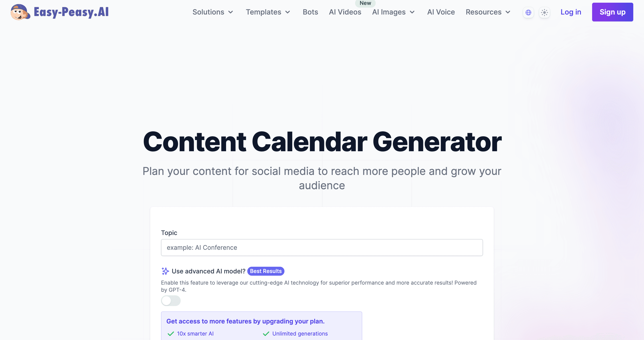This screenshot has width=644, height=340.
Task: Click the New badge above AI Videos
Action: click(x=365, y=3)
